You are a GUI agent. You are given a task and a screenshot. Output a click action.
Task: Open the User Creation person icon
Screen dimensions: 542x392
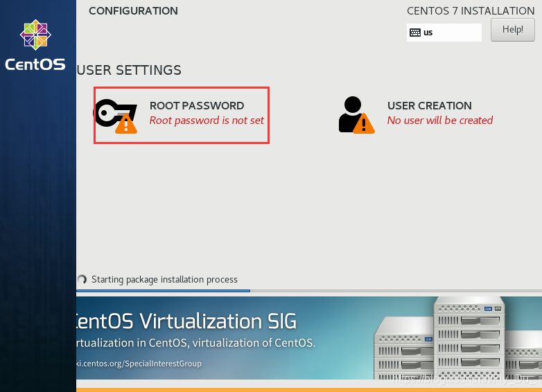point(356,115)
